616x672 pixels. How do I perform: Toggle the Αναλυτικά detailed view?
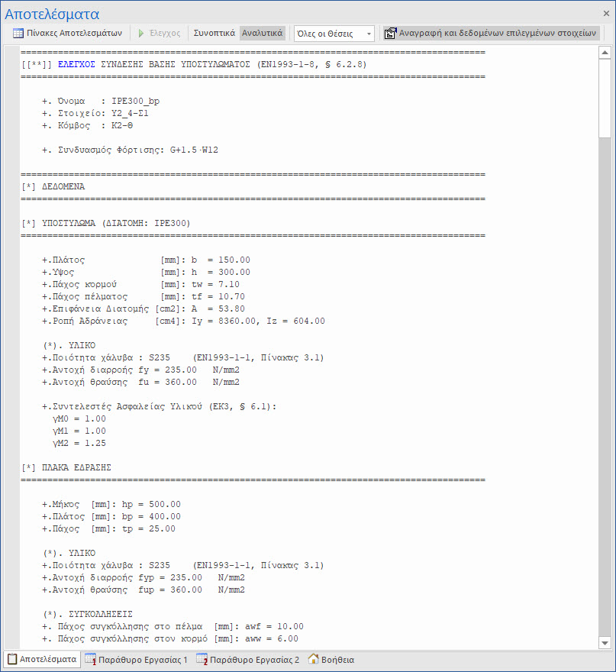[262, 34]
